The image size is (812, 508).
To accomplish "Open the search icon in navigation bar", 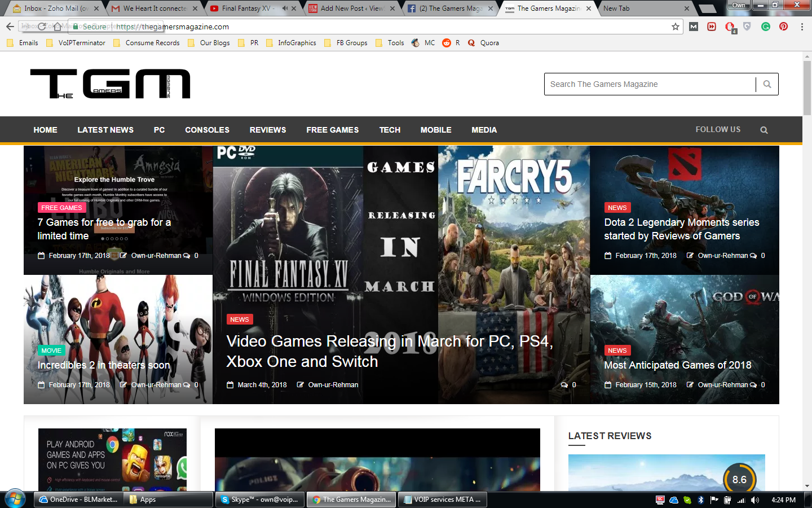I will coord(764,130).
